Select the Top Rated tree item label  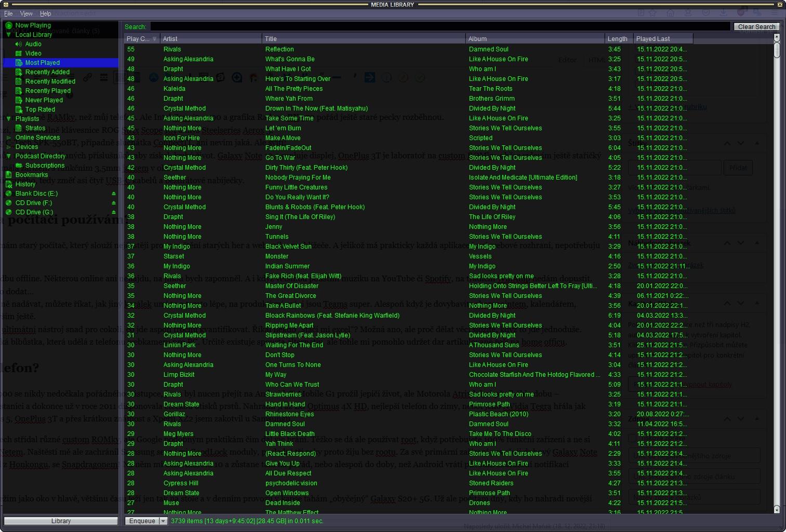point(40,110)
